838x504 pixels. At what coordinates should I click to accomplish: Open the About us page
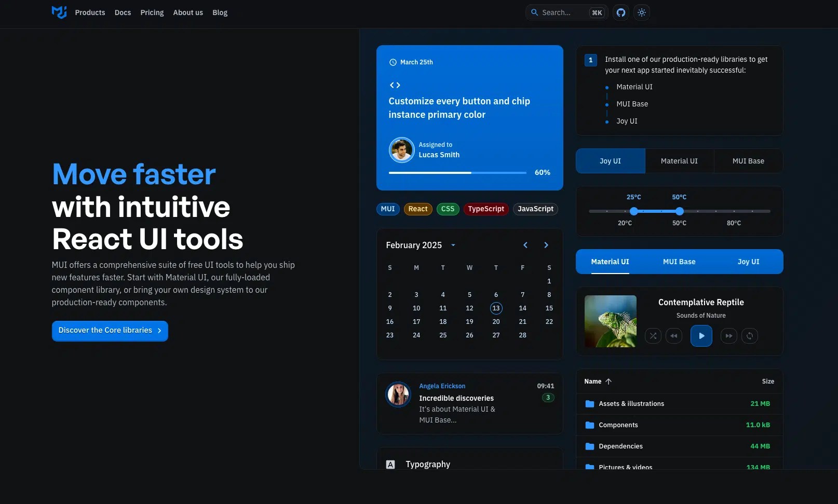(188, 12)
